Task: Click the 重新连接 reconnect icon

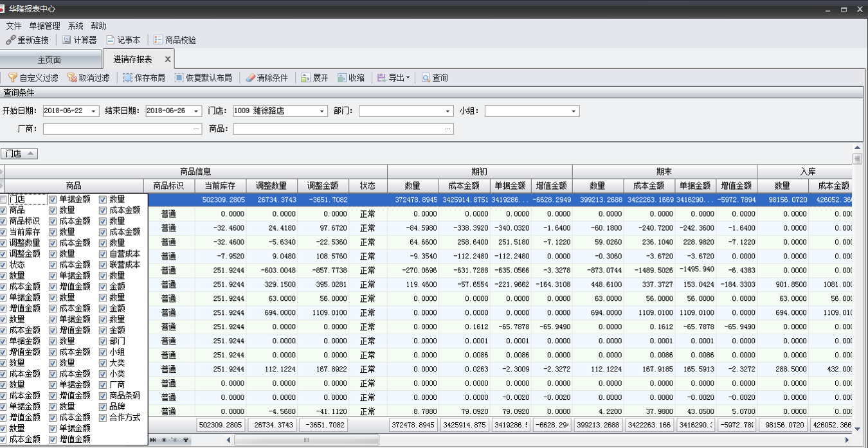Action: [x=10, y=39]
